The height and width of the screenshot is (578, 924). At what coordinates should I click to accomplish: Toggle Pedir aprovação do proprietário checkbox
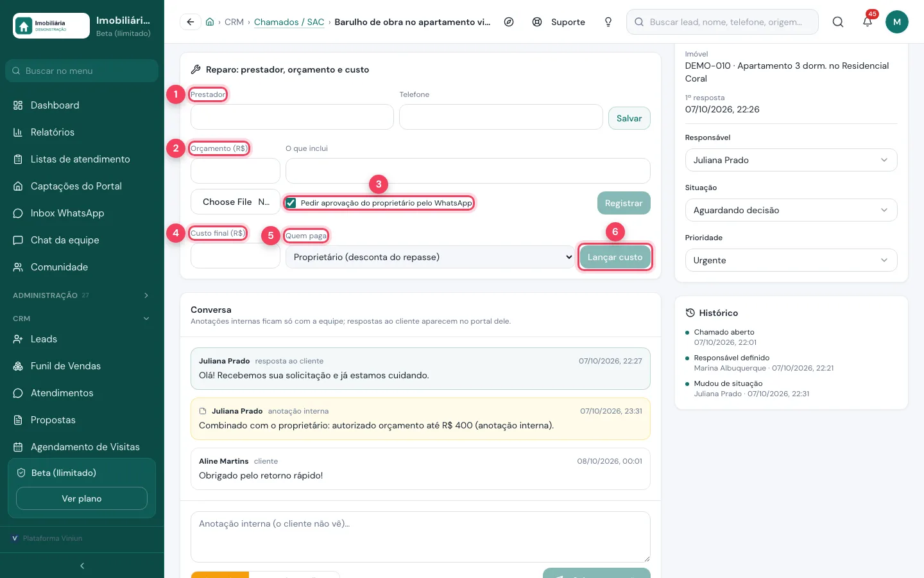coord(291,203)
